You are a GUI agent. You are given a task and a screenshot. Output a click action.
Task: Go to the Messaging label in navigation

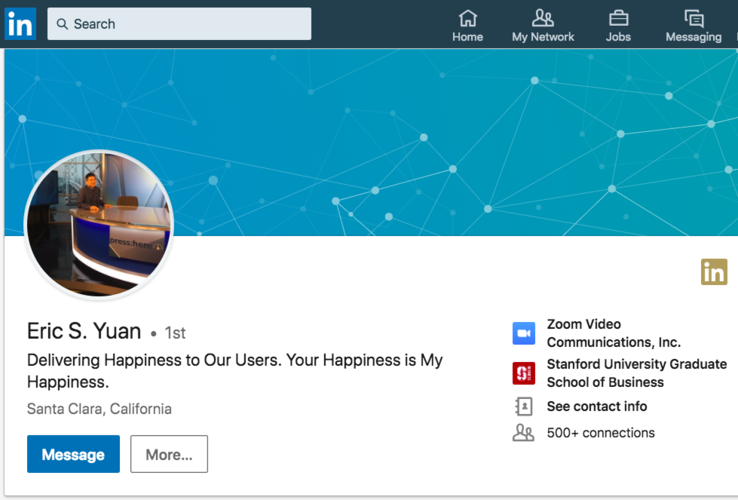pyautogui.click(x=693, y=37)
